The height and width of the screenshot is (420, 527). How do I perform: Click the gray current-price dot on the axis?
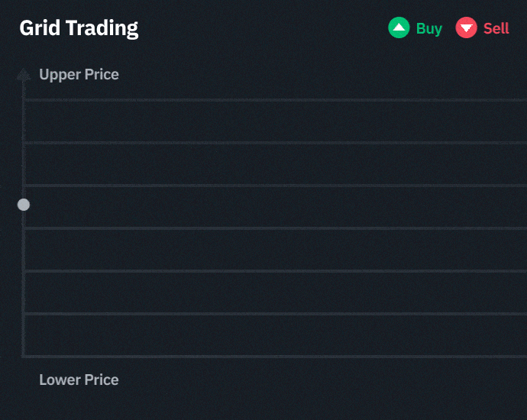[x=24, y=205]
